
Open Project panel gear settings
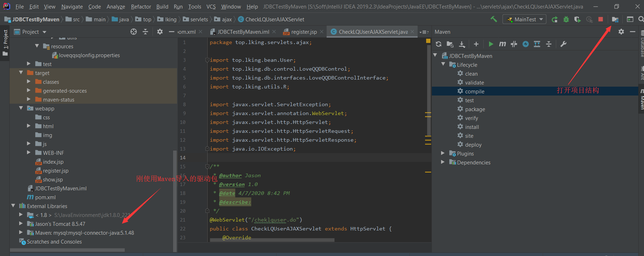(x=160, y=32)
